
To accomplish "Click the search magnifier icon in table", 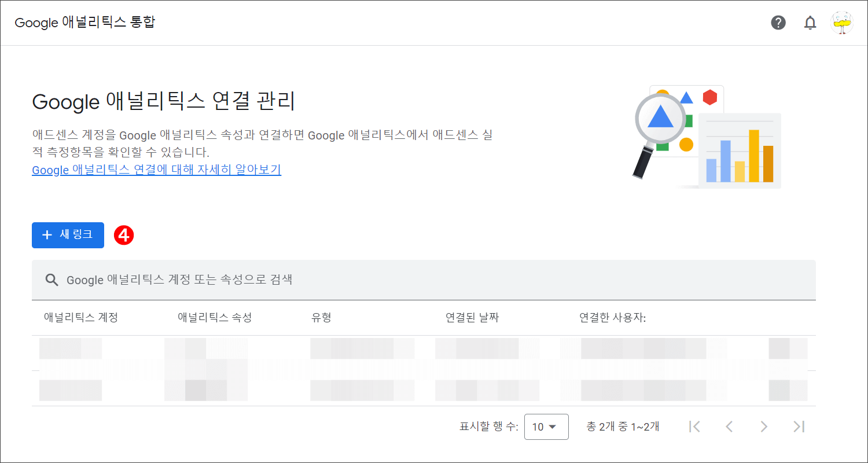I will (x=52, y=280).
